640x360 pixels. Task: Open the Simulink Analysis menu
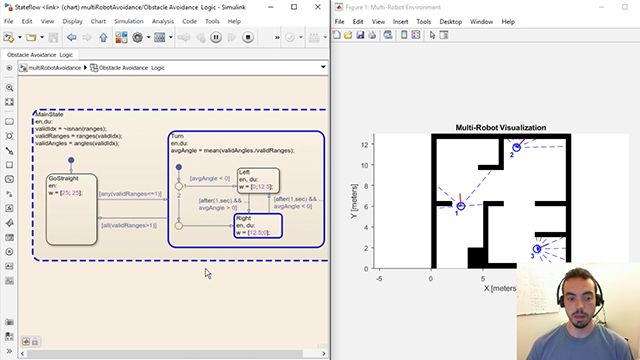(163, 21)
